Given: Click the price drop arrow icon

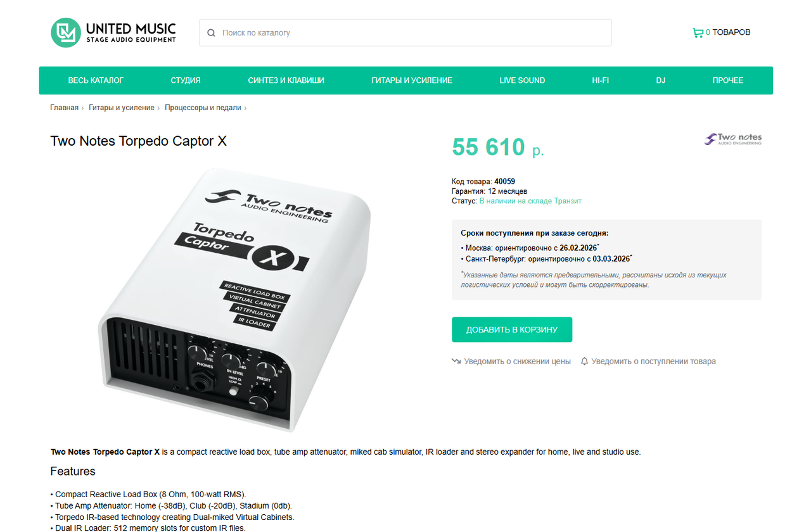Looking at the screenshot, I should (456, 362).
